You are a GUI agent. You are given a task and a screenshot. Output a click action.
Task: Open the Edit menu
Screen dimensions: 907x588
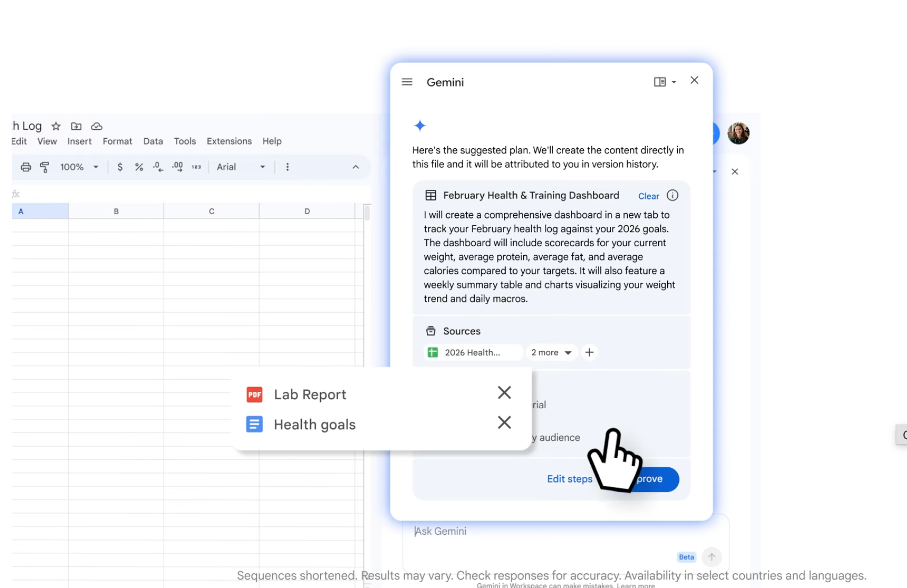click(19, 141)
